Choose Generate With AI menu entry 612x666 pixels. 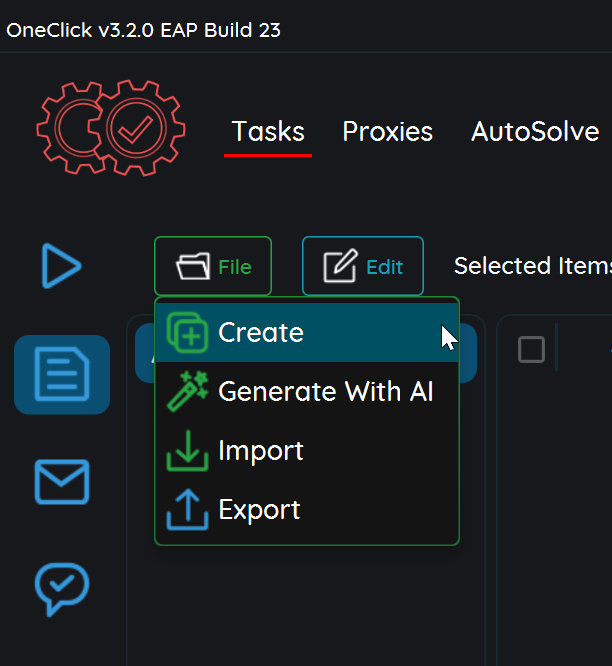307,391
